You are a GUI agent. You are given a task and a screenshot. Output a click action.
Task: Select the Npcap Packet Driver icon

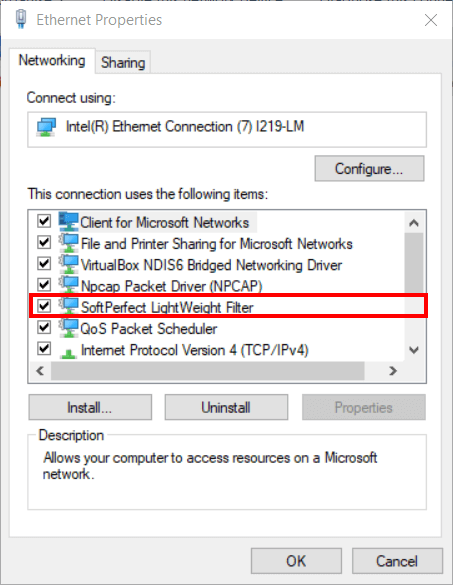[69, 285]
